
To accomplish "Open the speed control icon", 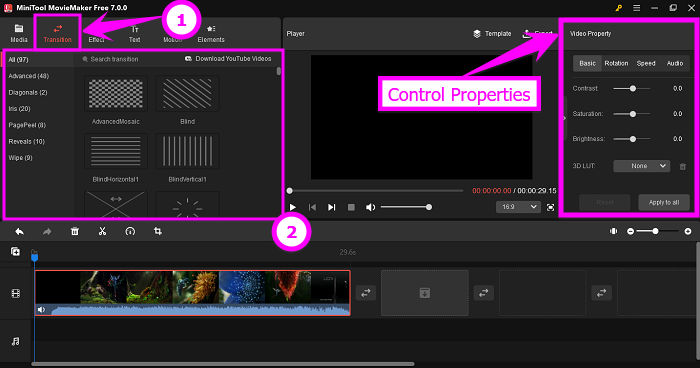I will point(130,231).
